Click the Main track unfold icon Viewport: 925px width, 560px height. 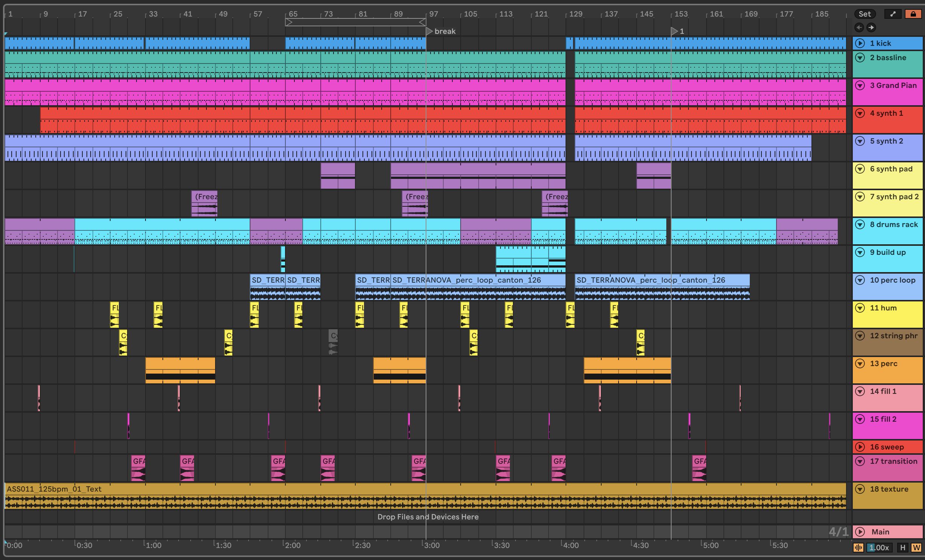(860, 532)
